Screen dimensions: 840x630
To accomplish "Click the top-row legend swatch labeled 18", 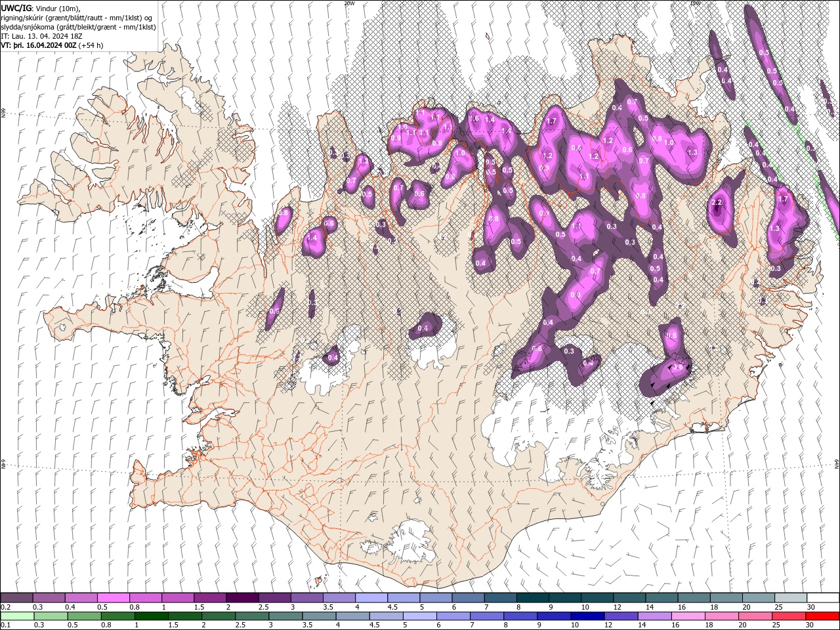I will click(726, 598).
